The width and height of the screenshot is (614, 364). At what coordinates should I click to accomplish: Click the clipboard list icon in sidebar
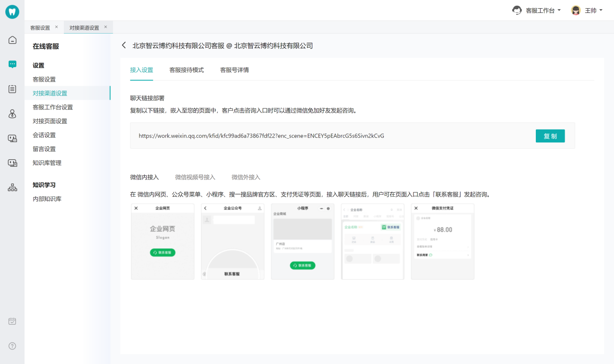12,89
